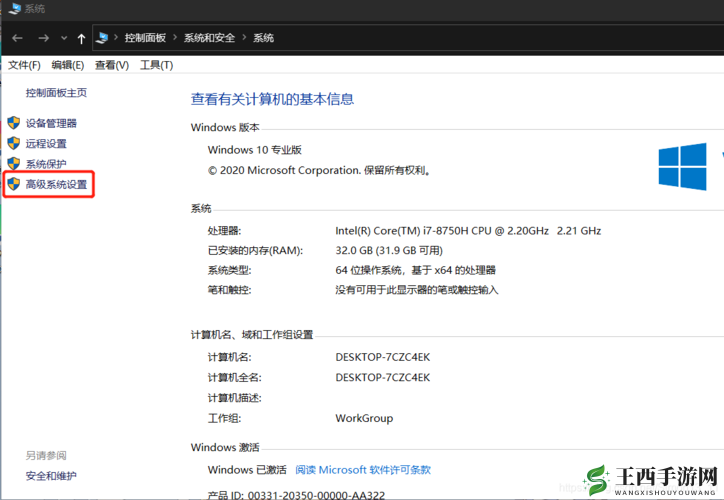Open the recent locations dropdown arrow
This screenshot has width=724, height=500.
point(64,38)
